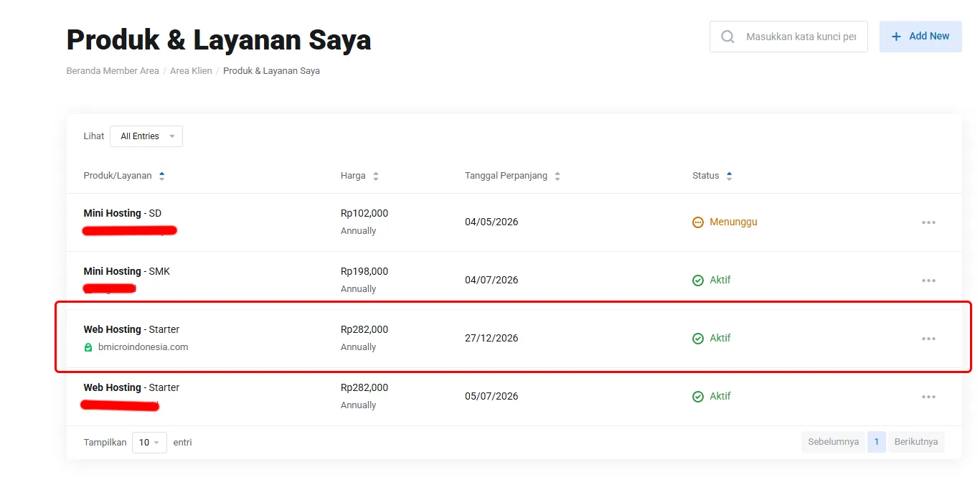
Task: Click the Rp198,000 price
Action: pyautogui.click(x=364, y=271)
